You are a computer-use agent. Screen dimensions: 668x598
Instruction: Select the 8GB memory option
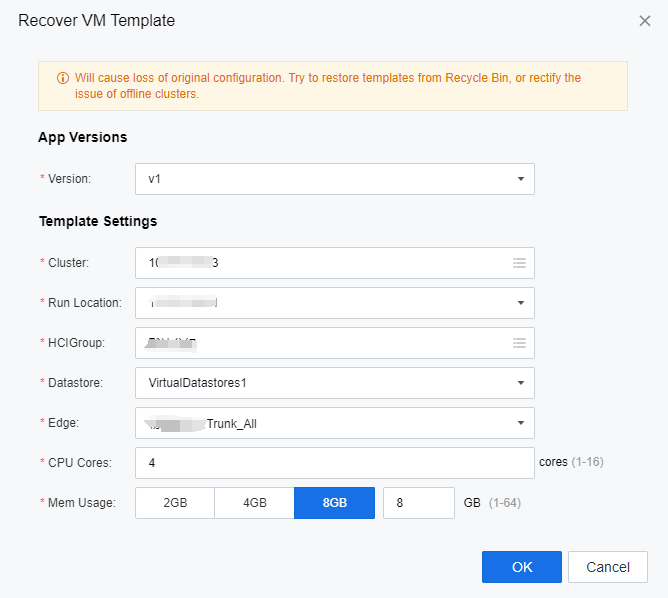[x=334, y=503]
